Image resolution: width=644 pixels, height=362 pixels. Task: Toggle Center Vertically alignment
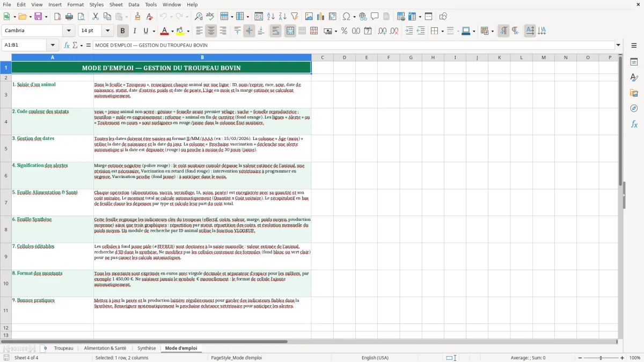[249, 31]
